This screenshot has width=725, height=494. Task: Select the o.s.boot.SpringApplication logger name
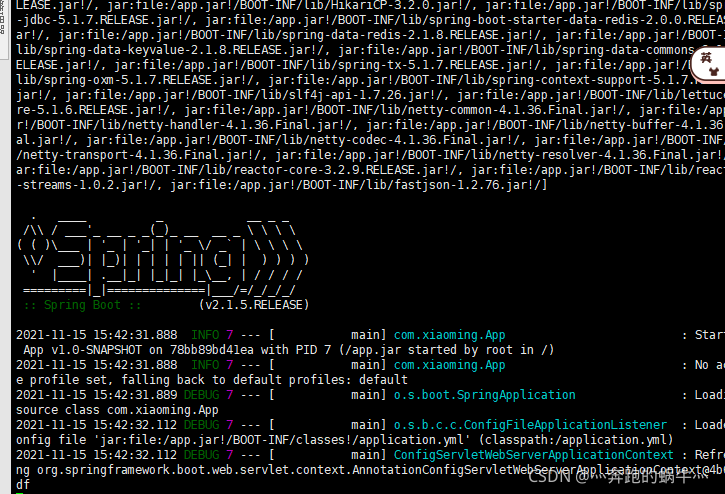(485, 395)
